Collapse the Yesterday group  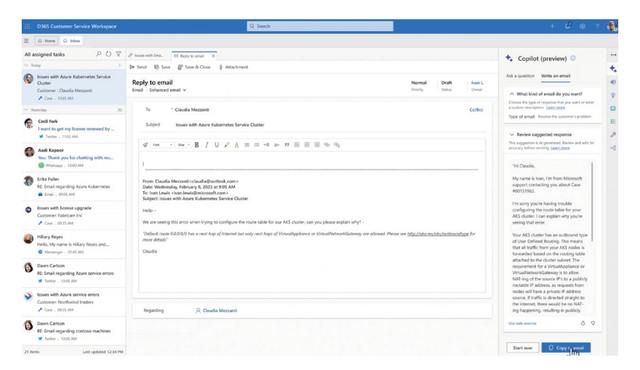[x=26, y=110]
